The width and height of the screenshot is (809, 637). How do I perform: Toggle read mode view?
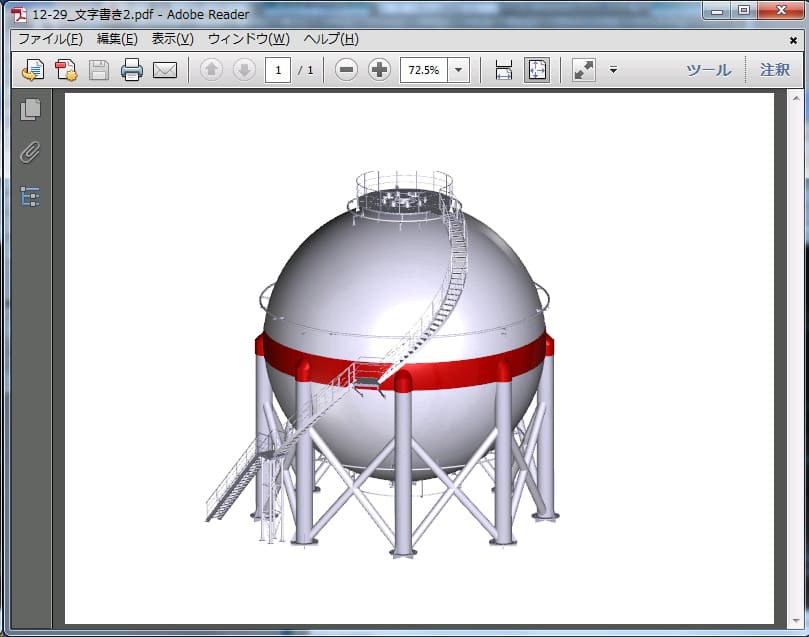point(583,70)
